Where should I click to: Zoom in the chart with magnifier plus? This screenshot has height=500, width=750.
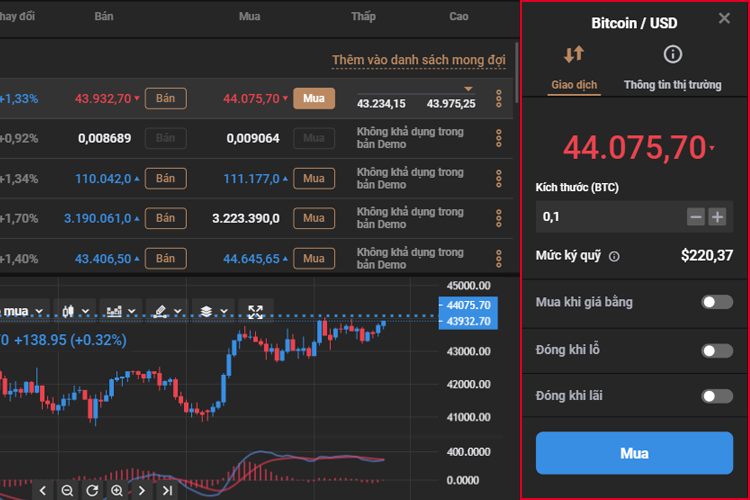[x=117, y=490]
